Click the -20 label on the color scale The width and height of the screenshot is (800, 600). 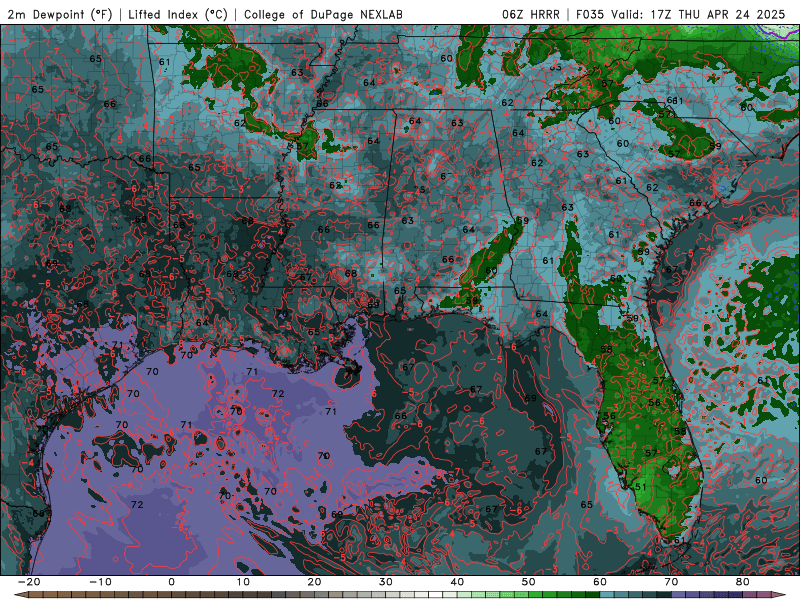point(29,582)
